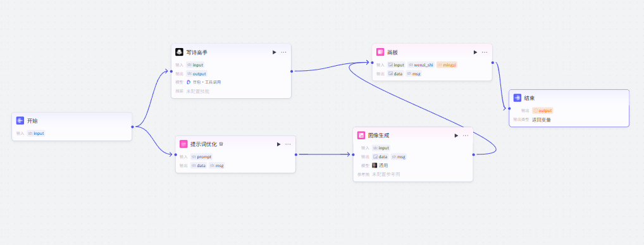
Task: Open the 写诗高手 node more options menu
Action: 284,52
